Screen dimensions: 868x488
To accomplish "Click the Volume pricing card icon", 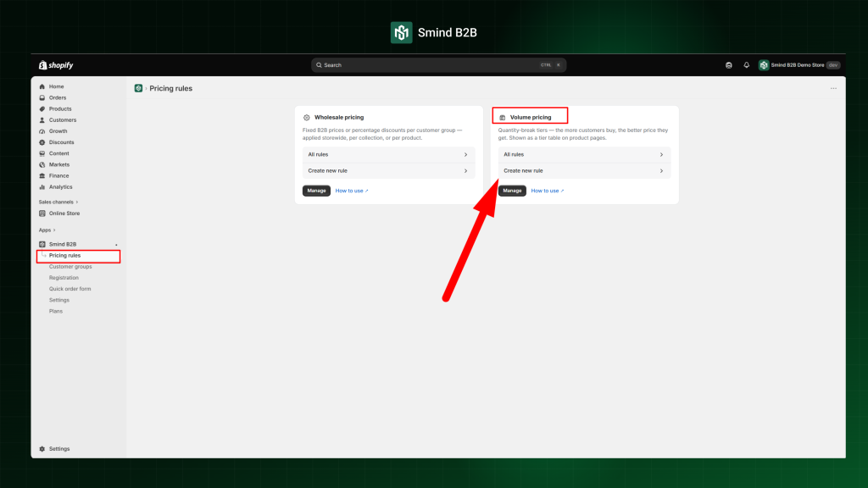I will click(x=502, y=117).
